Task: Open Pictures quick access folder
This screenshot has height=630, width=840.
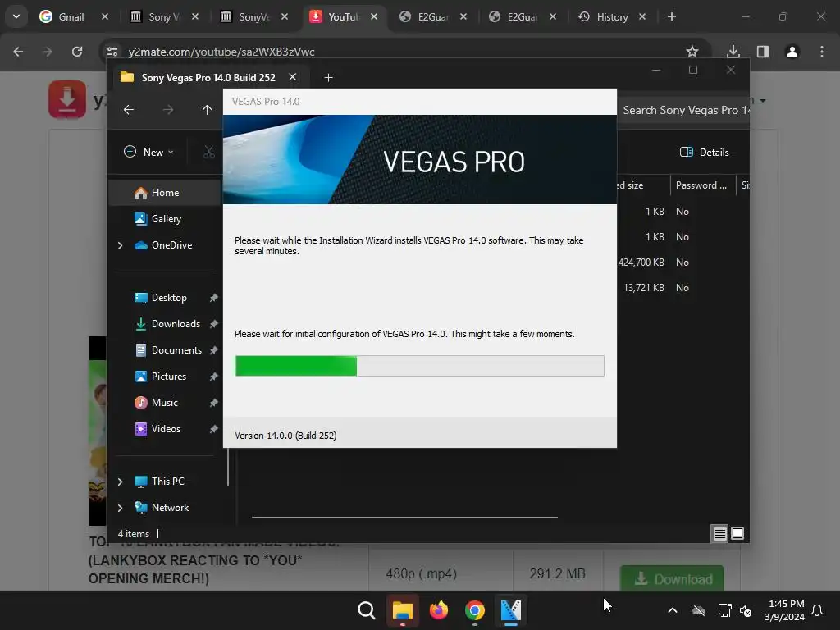Action: 169,376
